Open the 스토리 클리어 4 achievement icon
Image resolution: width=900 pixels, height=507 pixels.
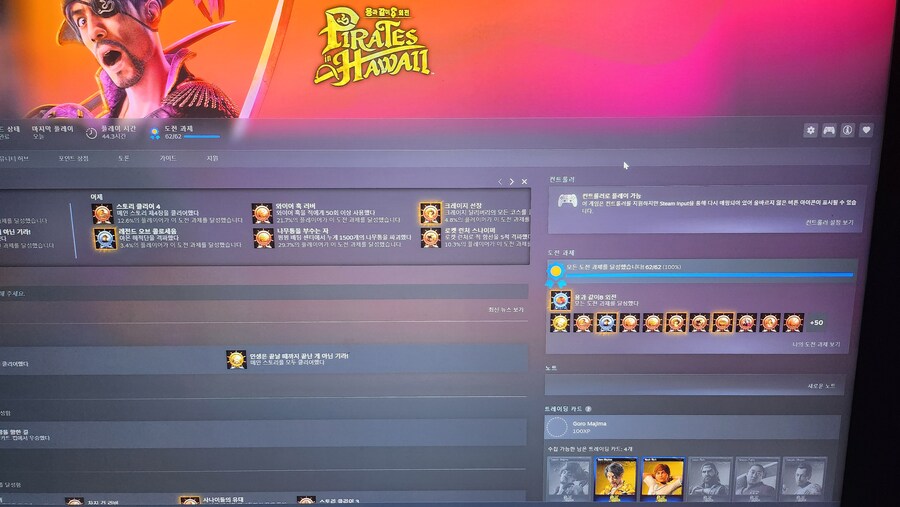coord(102,214)
